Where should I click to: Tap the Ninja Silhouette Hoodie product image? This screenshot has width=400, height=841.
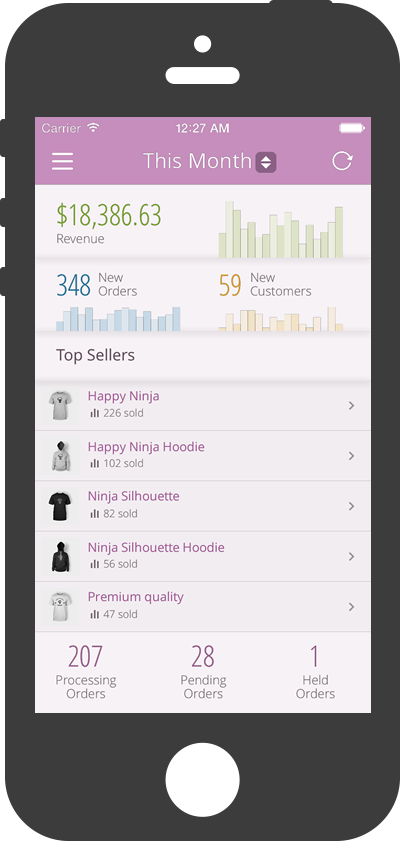tap(61, 557)
